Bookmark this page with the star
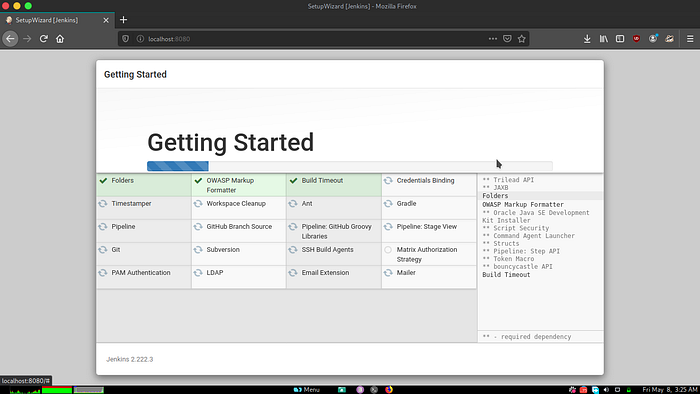 [521, 39]
